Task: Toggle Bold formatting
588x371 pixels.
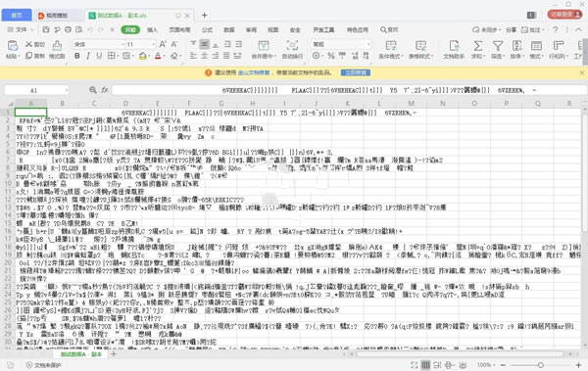Action: pos(76,56)
